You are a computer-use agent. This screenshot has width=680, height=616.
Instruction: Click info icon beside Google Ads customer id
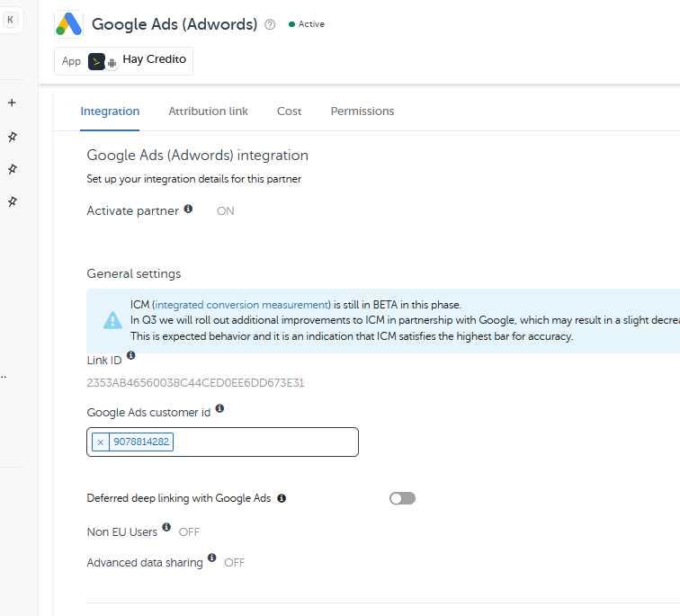coord(219,408)
